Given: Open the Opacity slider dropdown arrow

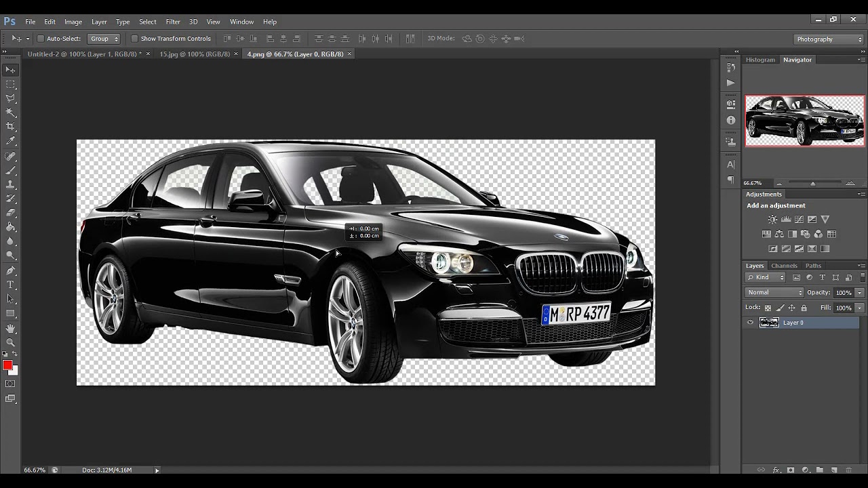Looking at the screenshot, I should tap(860, 293).
